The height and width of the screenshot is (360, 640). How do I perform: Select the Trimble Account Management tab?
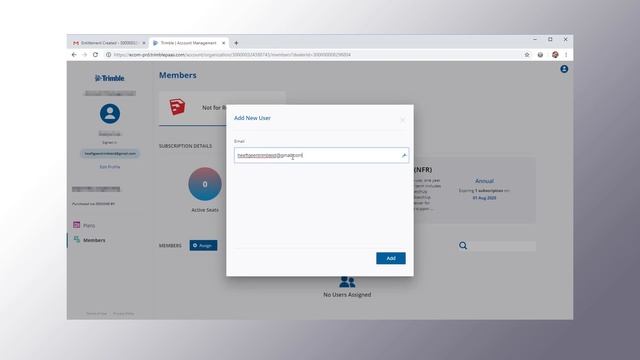[x=189, y=43]
